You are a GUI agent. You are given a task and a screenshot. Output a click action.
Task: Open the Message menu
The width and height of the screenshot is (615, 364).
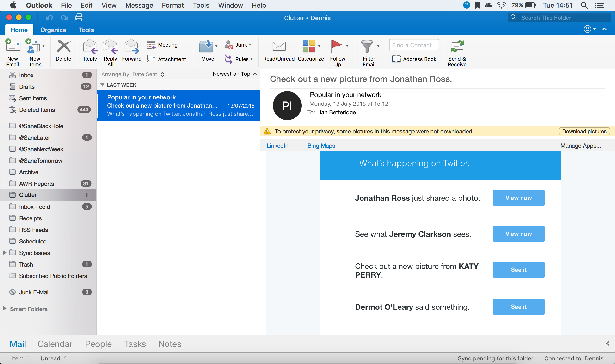coord(139,5)
